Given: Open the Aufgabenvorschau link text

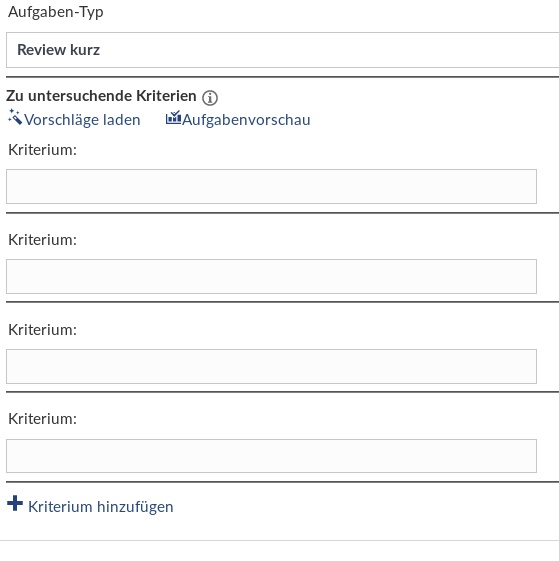Looking at the screenshot, I should (246, 120).
